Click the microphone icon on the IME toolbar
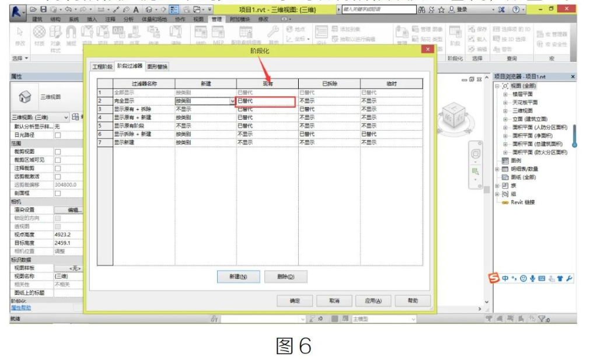The width and height of the screenshot is (604, 364). point(532,278)
